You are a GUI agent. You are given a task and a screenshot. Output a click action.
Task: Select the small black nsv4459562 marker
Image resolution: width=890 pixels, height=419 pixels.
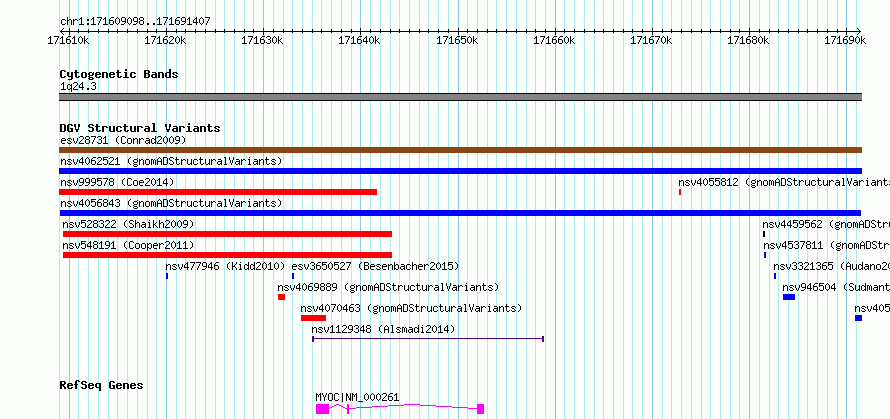764,234
